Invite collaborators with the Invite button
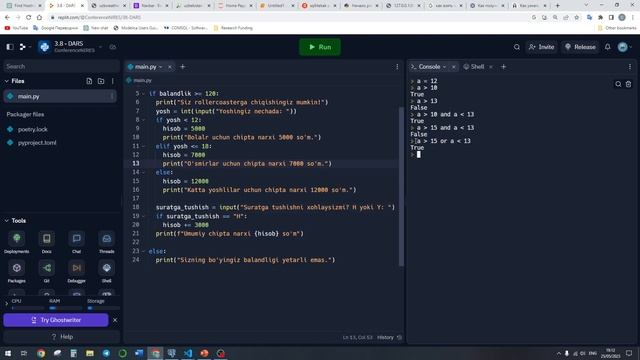This screenshot has width=640, height=360. [x=542, y=47]
